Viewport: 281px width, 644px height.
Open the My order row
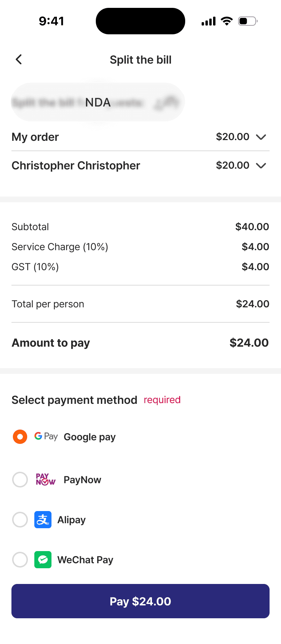[35, 137]
